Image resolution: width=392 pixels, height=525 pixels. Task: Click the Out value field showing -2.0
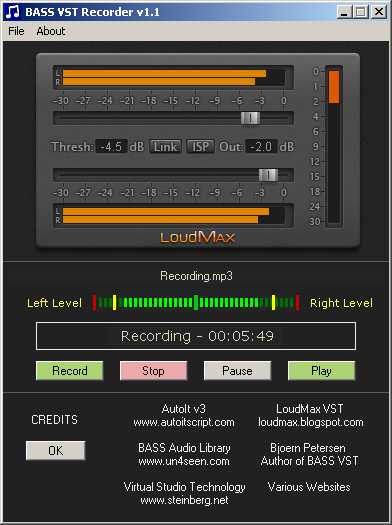[x=261, y=147]
